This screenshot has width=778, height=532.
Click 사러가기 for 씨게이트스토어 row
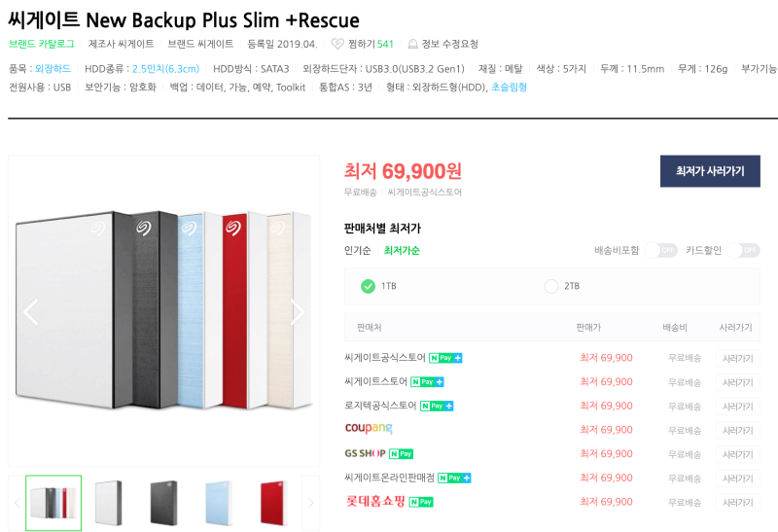click(738, 382)
